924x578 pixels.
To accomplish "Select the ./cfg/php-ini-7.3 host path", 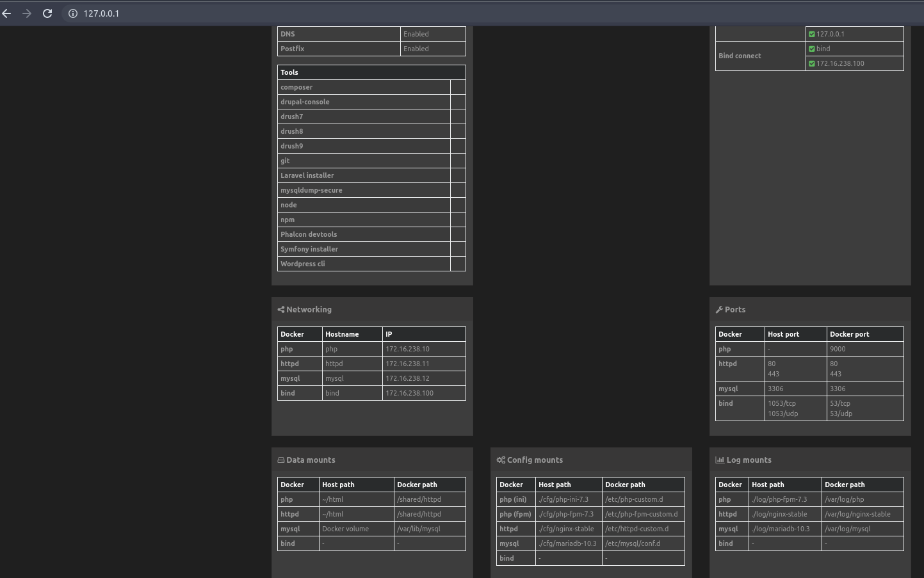I will (x=563, y=499).
